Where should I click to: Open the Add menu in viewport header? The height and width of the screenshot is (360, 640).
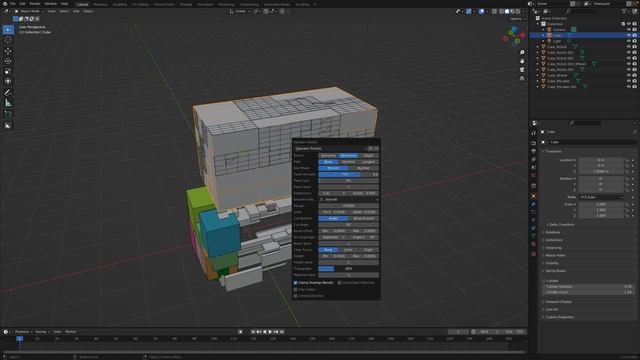(x=76, y=11)
